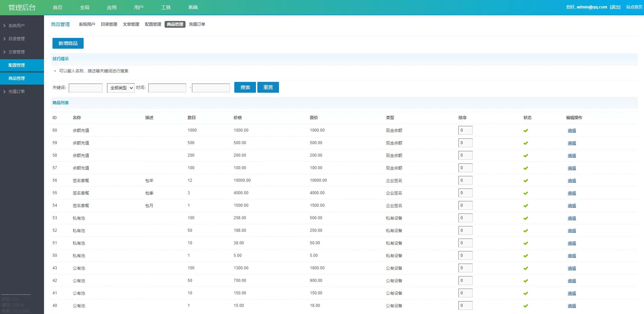The height and width of the screenshot is (314, 644).
Task: Click the 新增商品 button
Action: coord(68,43)
